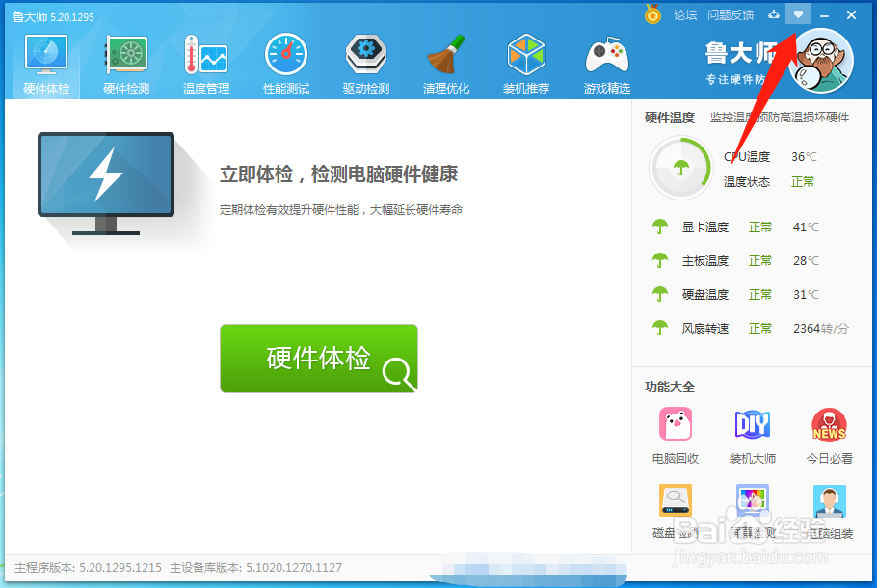This screenshot has height=588, width=877.
Task: Open the main menu dropdown arrow
Action: (x=798, y=14)
